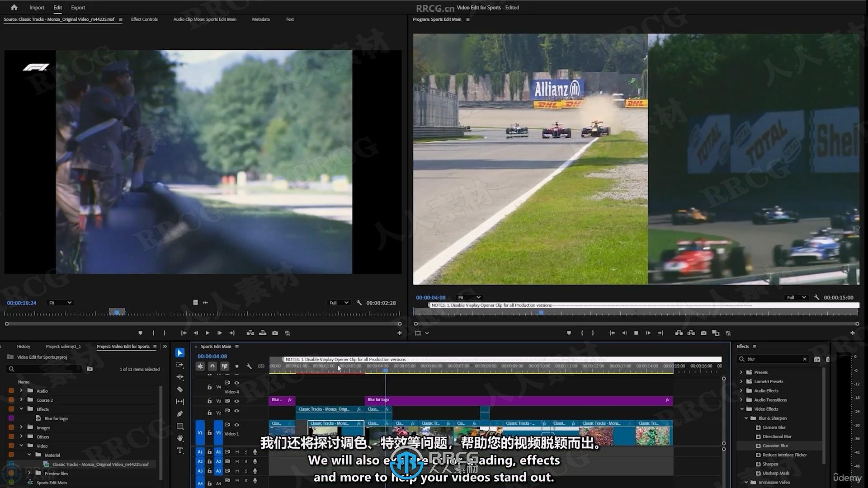Open Program monitor button editor plus
Screen dimensions: 868x488
pos(852,333)
